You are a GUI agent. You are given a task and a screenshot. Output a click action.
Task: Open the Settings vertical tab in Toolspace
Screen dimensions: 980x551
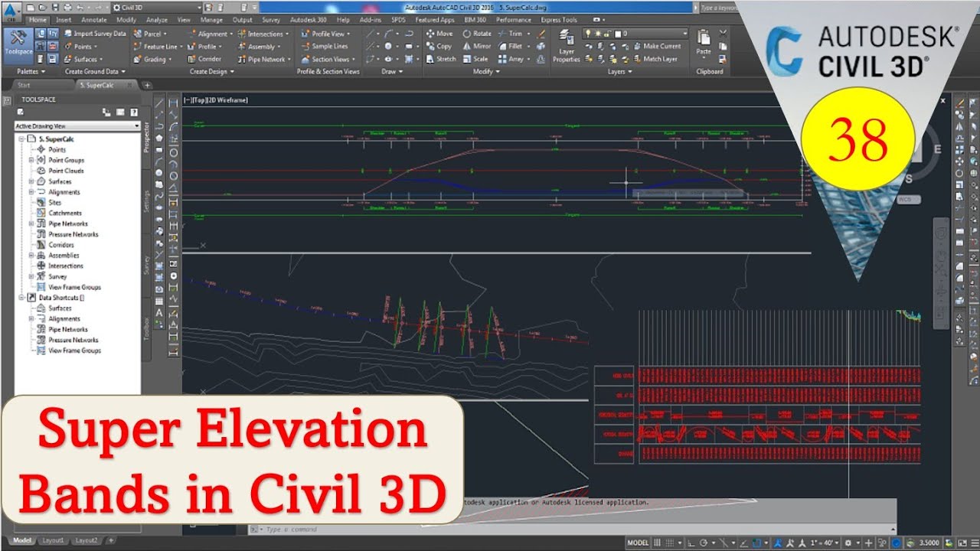point(147,201)
